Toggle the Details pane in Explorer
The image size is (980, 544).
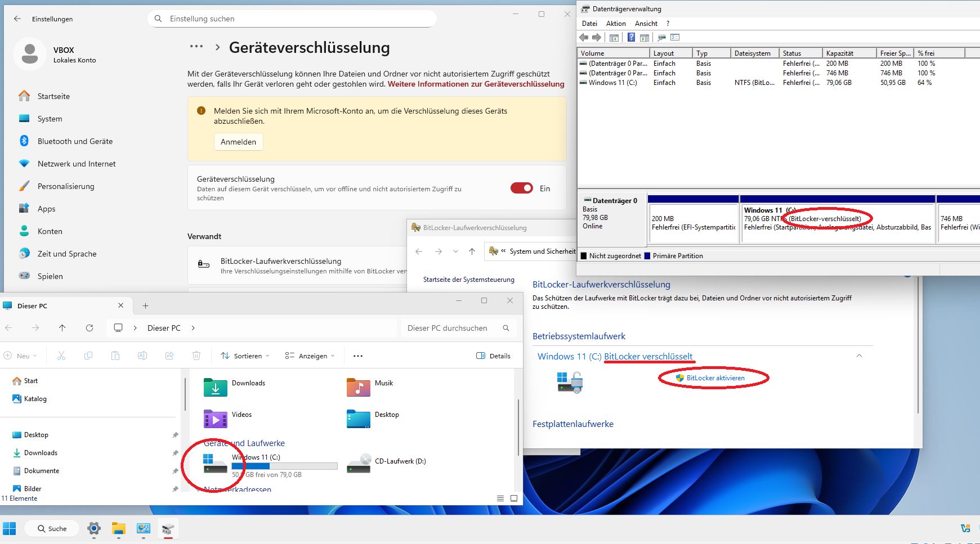(494, 356)
